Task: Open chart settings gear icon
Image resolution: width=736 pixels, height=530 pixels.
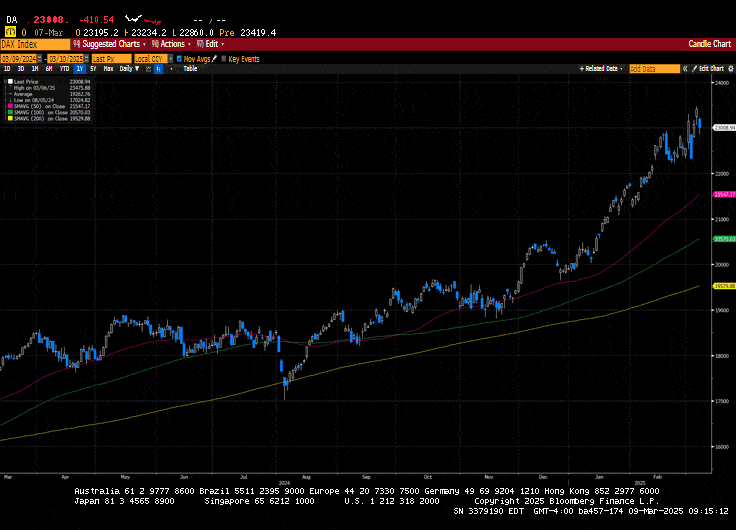Action: (x=729, y=69)
